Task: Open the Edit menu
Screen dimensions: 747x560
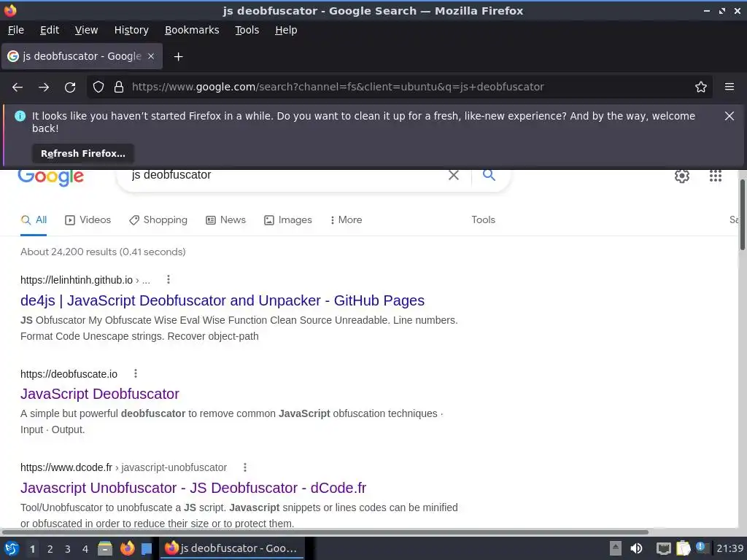Action: [50, 30]
